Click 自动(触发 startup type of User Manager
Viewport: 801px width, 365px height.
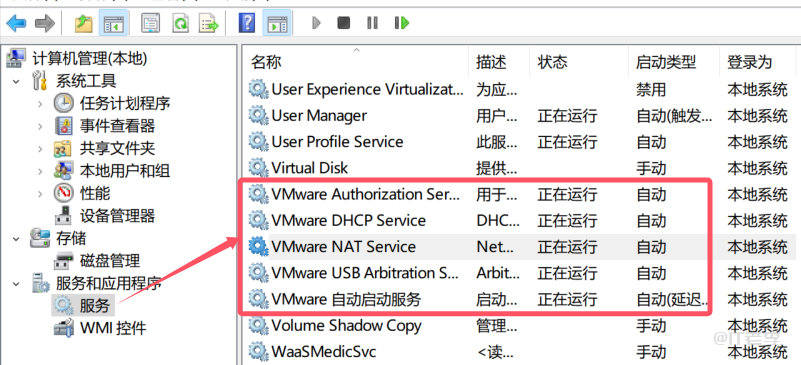click(x=674, y=116)
